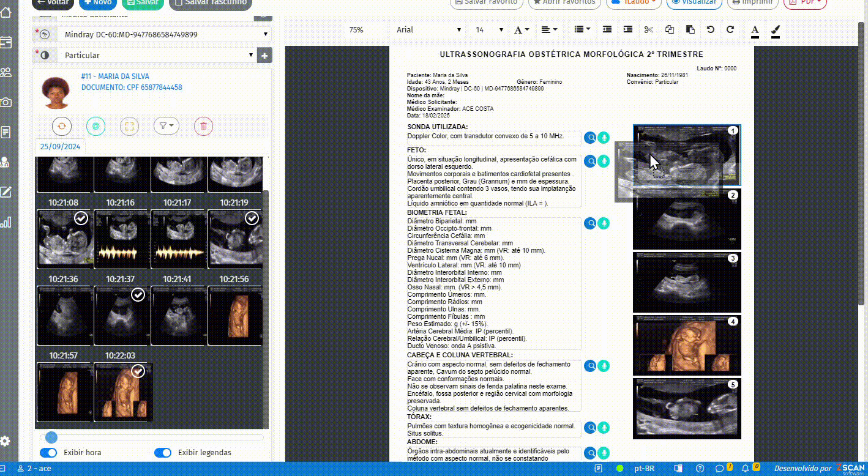Open the camera capture sidebar icon
This screenshot has width=868, height=476.
click(6, 102)
